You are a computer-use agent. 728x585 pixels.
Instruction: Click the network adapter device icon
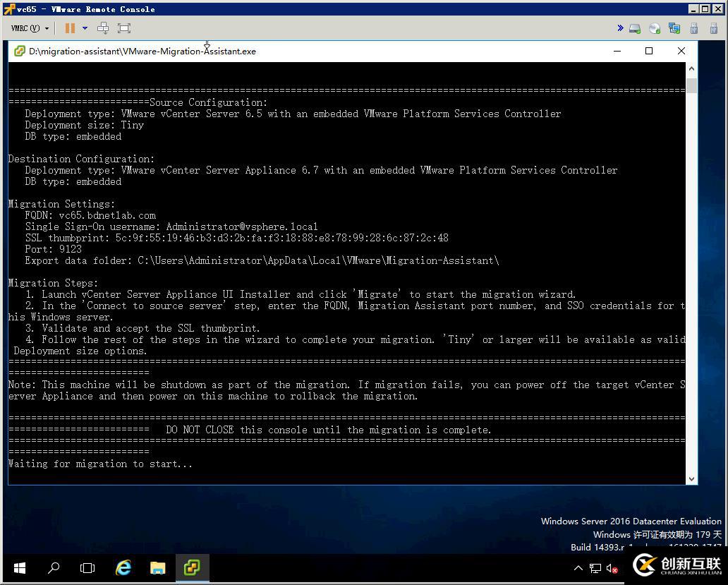674,29
